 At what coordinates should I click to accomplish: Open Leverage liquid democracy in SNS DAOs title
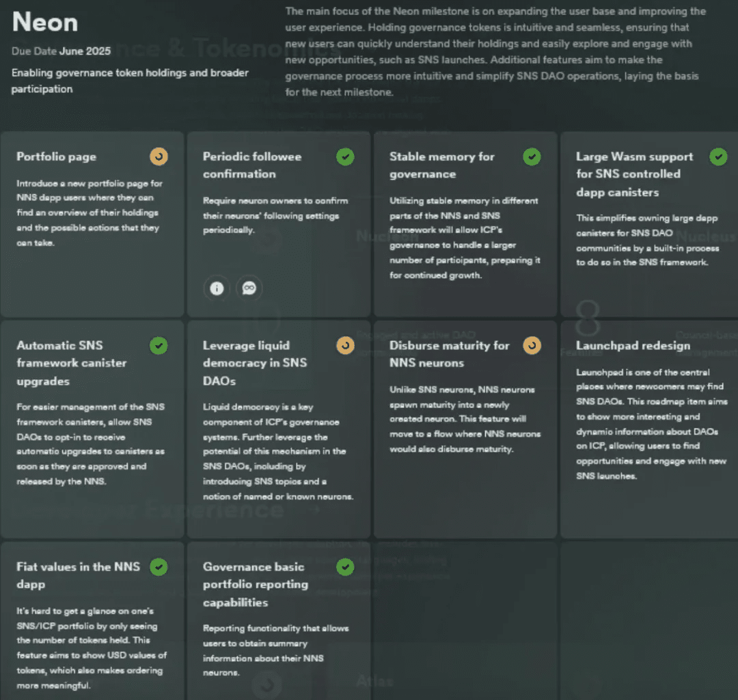pos(254,363)
